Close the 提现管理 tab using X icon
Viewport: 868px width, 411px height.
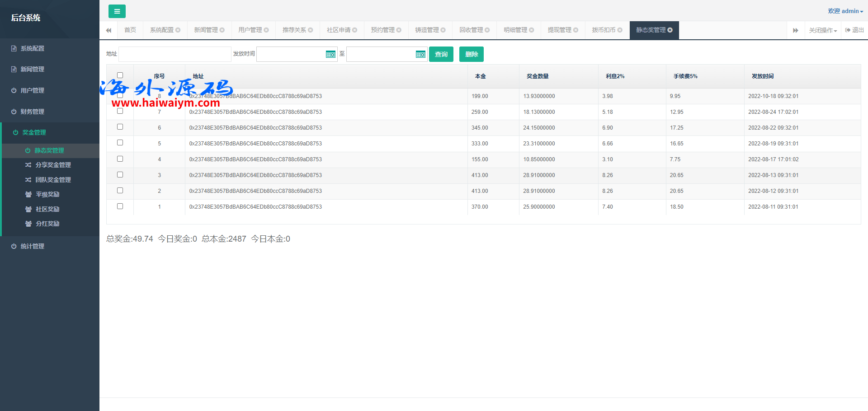point(576,30)
